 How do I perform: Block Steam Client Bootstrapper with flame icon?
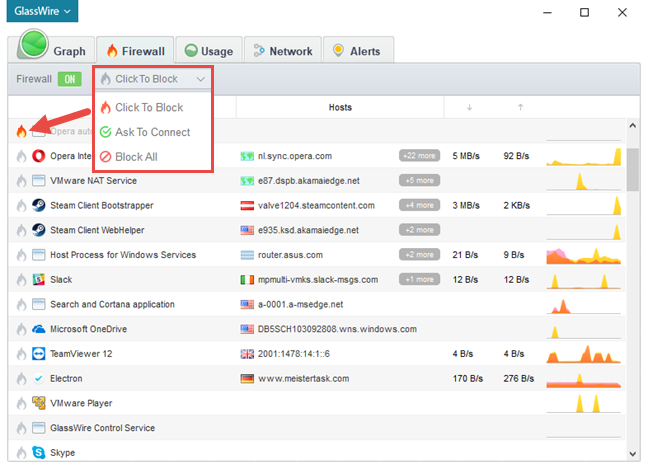click(x=21, y=205)
